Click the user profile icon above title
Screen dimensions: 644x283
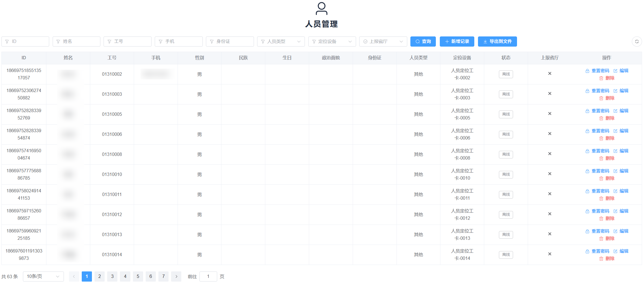[x=321, y=8]
